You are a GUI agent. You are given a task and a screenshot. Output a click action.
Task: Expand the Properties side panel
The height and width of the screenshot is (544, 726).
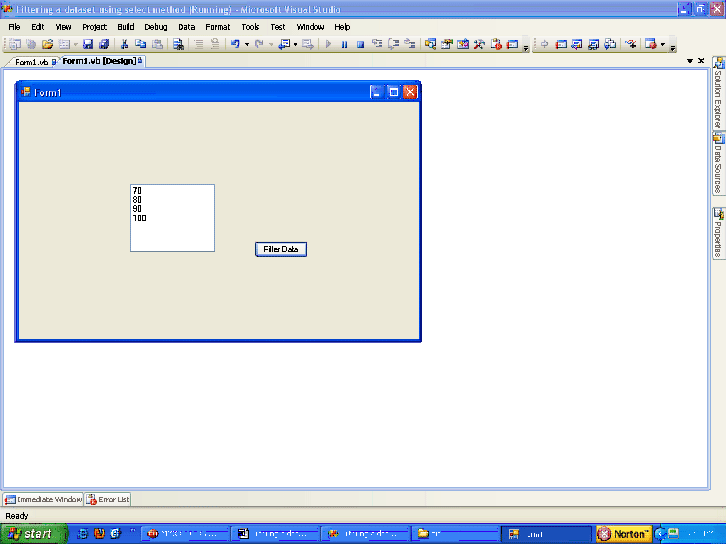pos(718,233)
